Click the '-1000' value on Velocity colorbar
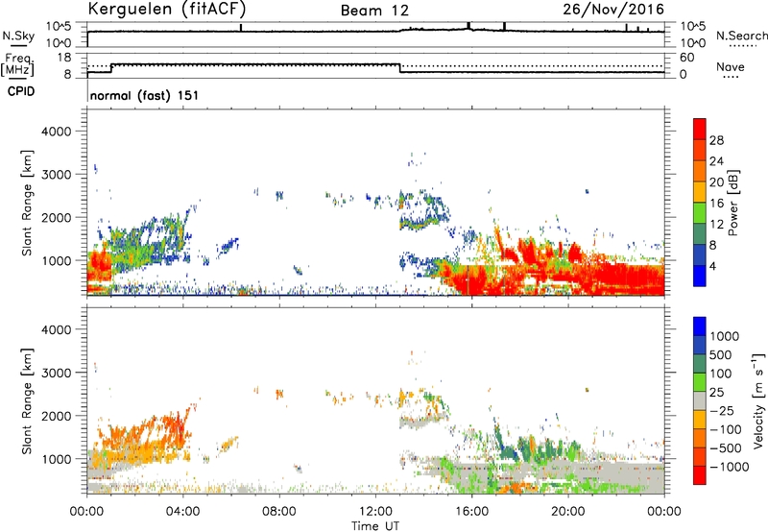The width and height of the screenshot is (768, 532). tap(730, 467)
